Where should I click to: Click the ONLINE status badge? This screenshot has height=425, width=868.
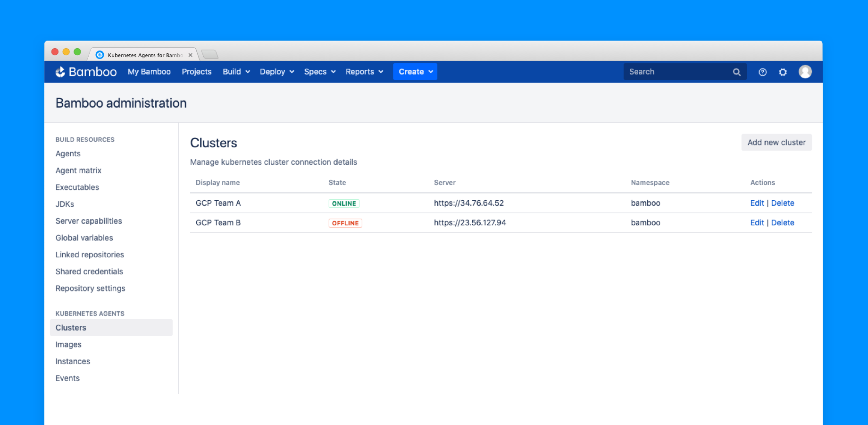click(x=344, y=204)
